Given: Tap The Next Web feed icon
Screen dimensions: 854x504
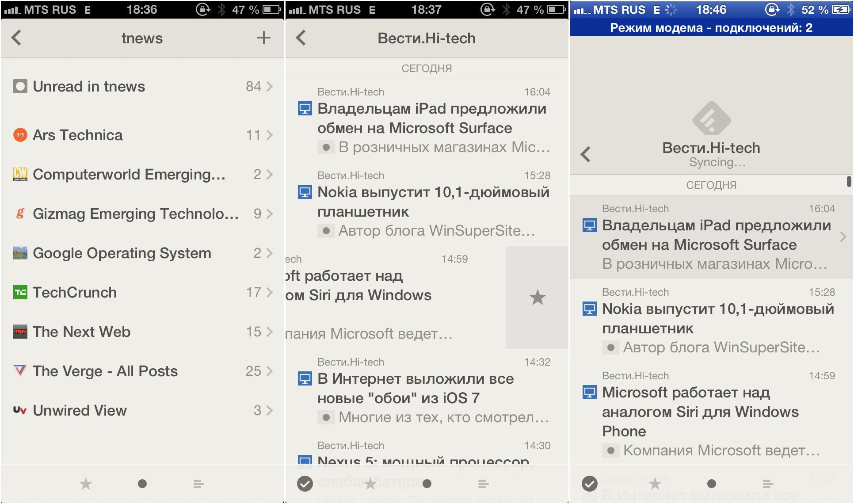Looking at the screenshot, I should pos(19,332).
